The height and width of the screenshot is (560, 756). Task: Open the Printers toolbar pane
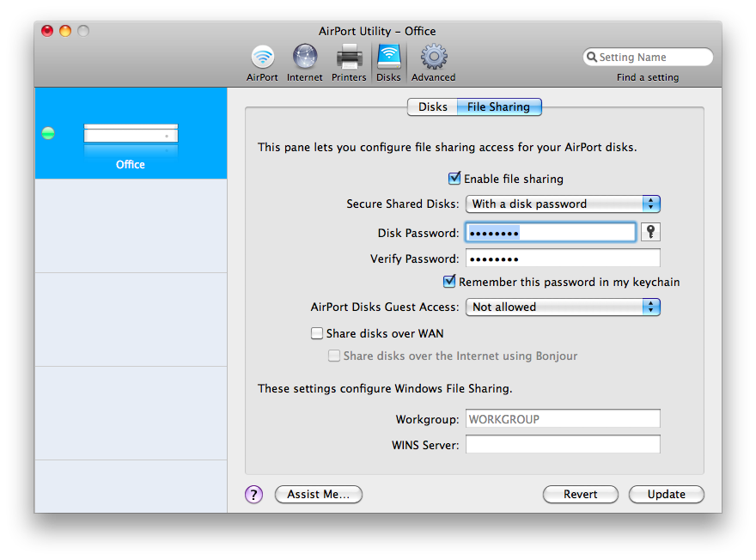pos(349,64)
